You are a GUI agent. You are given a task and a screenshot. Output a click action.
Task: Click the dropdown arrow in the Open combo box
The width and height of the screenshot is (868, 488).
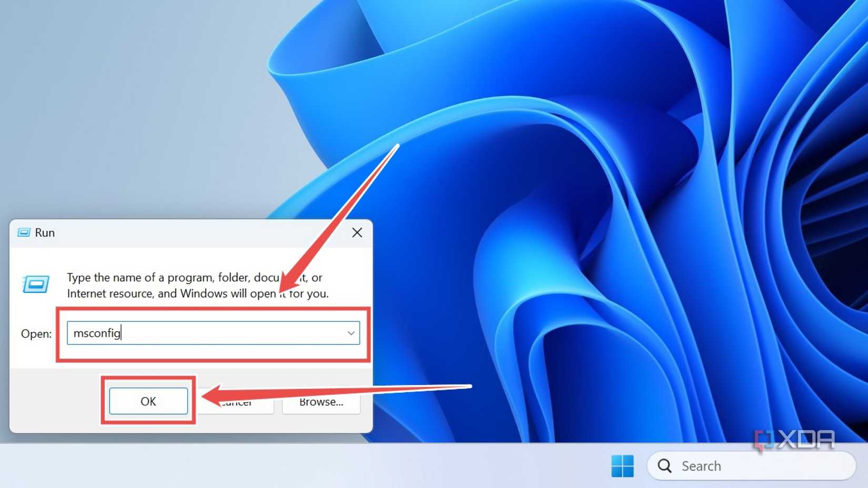[350, 333]
